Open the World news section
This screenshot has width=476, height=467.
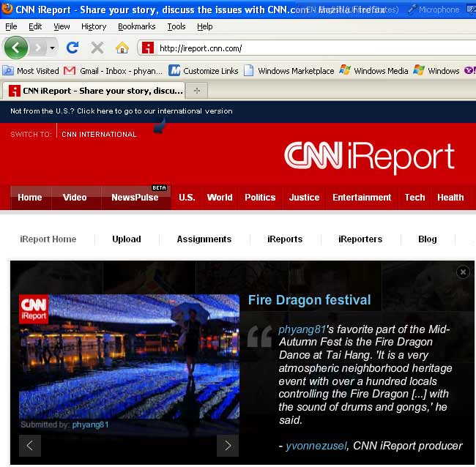[220, 198]
